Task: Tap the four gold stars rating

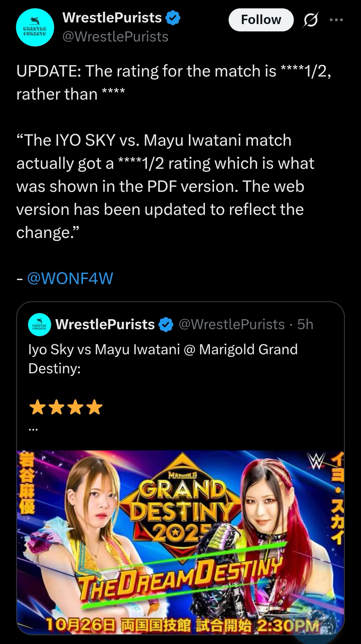Action: coord(66,407)
